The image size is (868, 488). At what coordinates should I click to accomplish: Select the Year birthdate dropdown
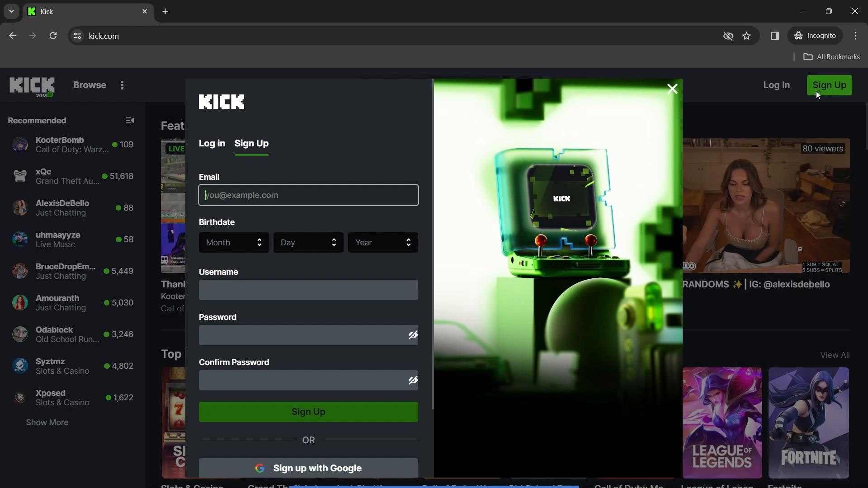point(383,243)
